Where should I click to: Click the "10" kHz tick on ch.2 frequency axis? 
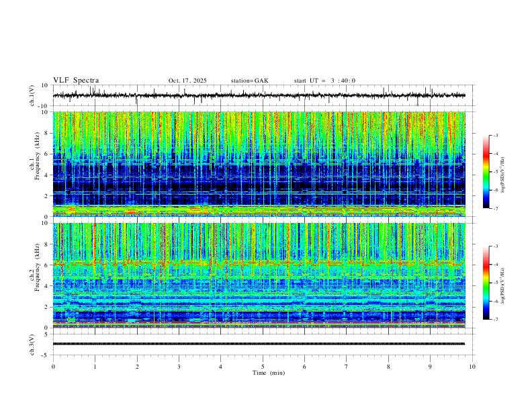(x=44, y=223)
